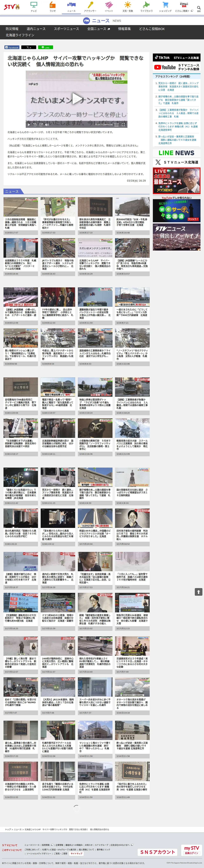Share article on LINE

[46, 47]
